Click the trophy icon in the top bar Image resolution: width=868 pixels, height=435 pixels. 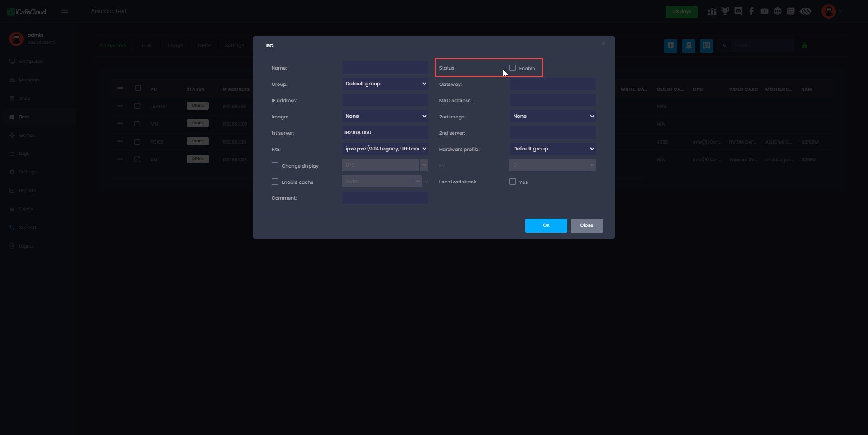725,11
